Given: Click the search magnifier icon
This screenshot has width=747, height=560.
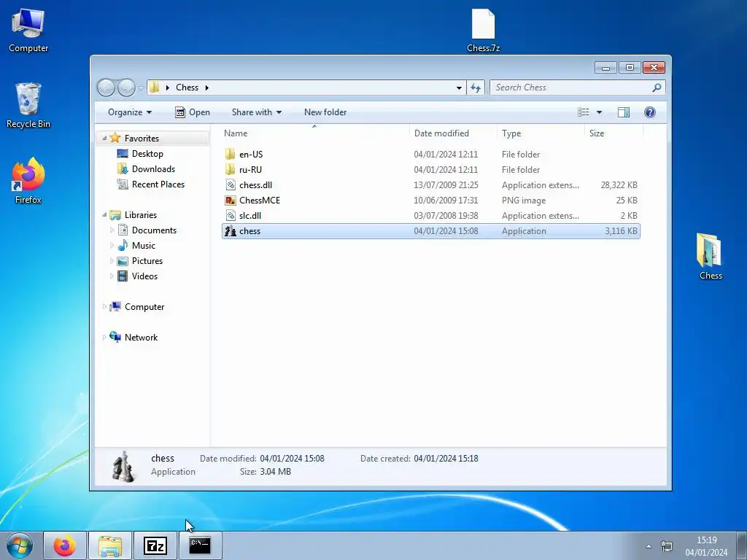Looking at the screenshot, I should [657, 87].
